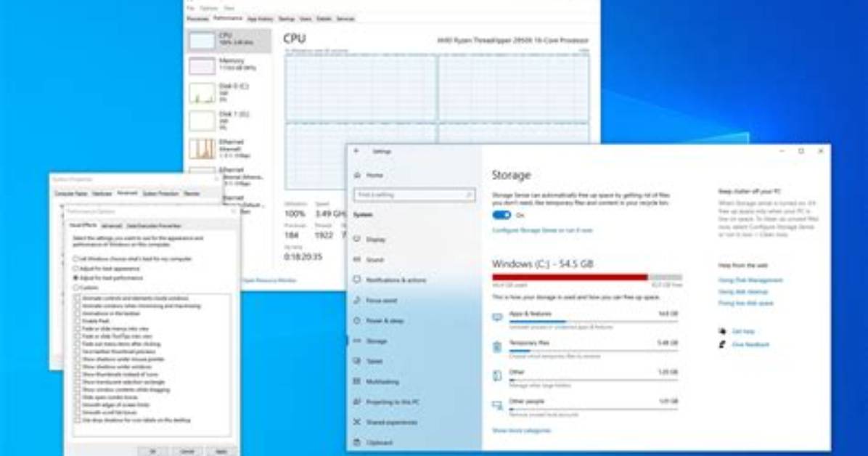The height and width of the screenshot is (456, 868).
Task: Switch to Startup tab in Task Manager
Action: point(287,19)
